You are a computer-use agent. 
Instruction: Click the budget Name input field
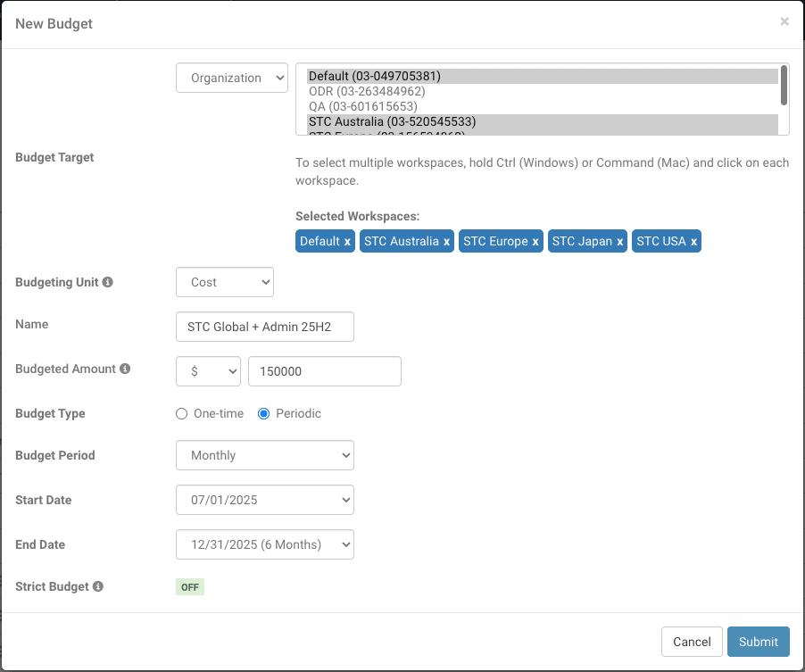coord(265,327)
